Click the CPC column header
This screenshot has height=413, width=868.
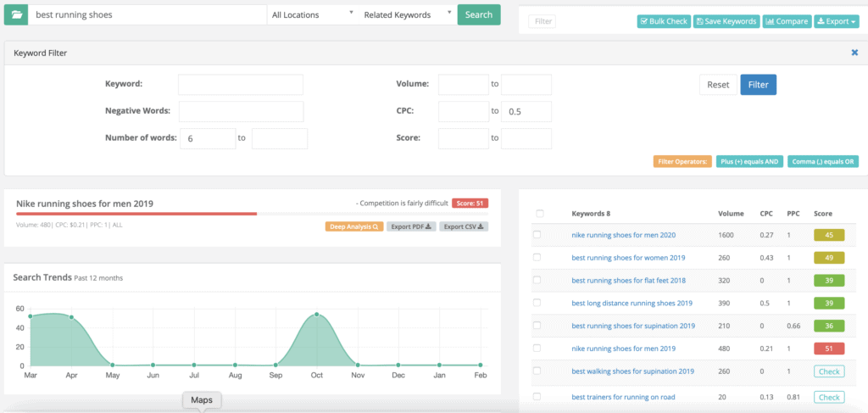766,214
